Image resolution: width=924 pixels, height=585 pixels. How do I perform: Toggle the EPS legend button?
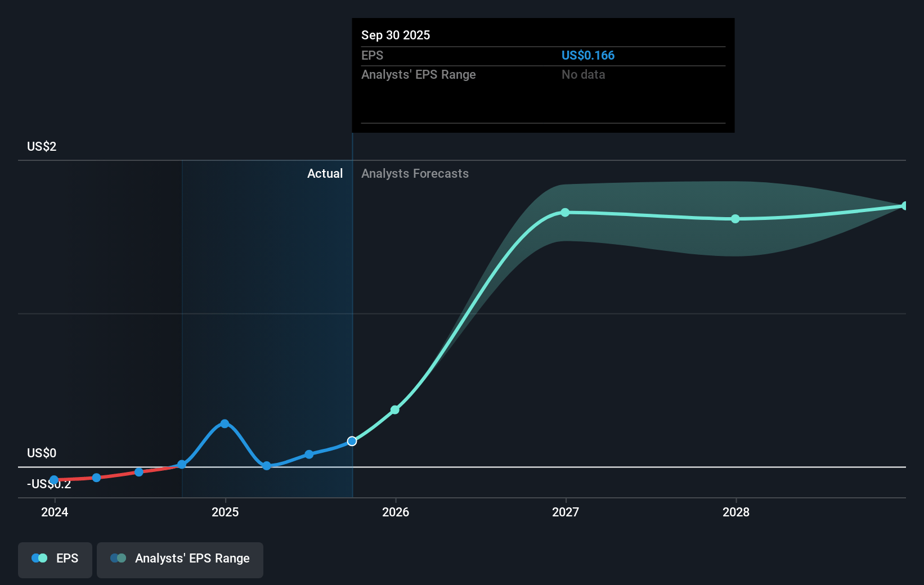pos(55,559)
